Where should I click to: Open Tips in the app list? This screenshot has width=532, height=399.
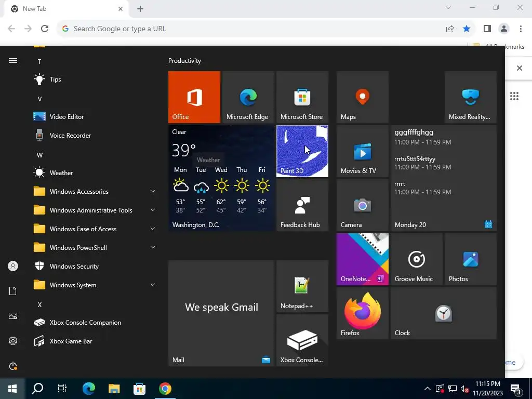pyautogui.click(x=95, y=79)
